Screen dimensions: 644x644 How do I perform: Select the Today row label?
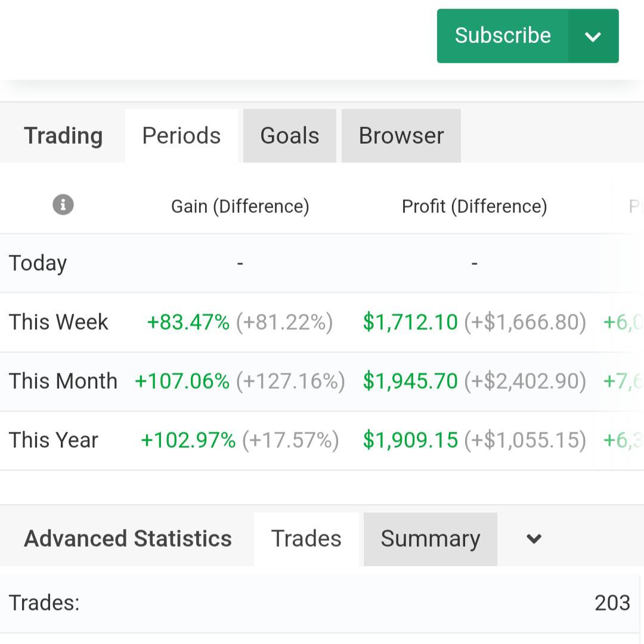point(38,264)
